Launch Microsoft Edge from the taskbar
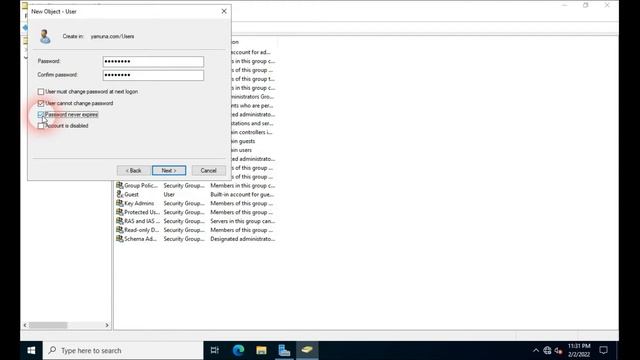The image size is (640, 360). (238, 350)
